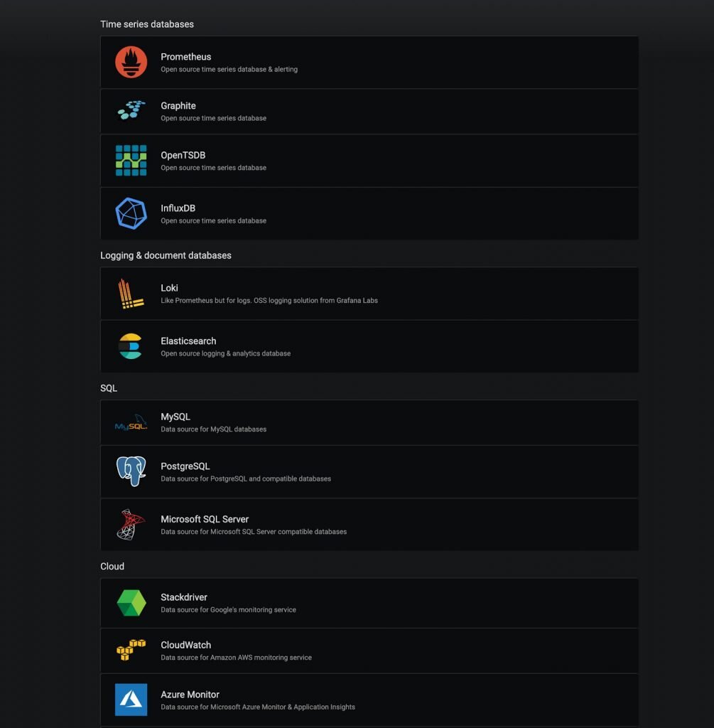
Task: Choose Azure Monitor from the Cloud section
Action: 369,699
